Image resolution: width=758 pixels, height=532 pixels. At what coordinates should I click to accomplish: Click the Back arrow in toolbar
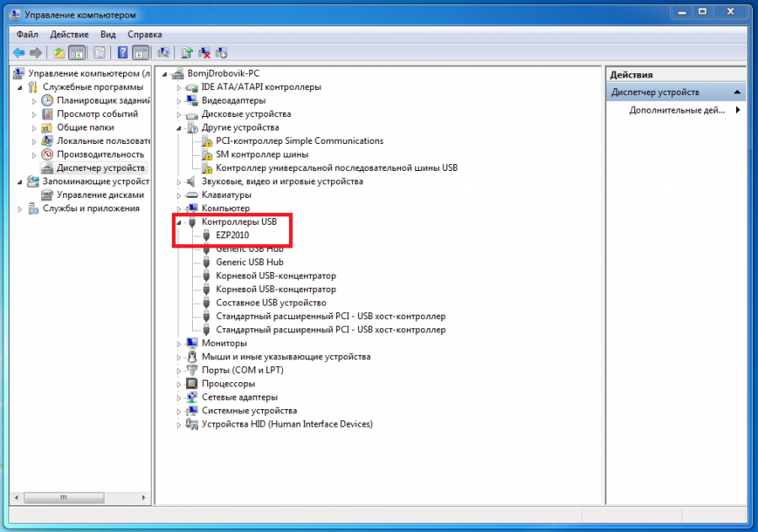pyautogui.click(x=19, y=53)
